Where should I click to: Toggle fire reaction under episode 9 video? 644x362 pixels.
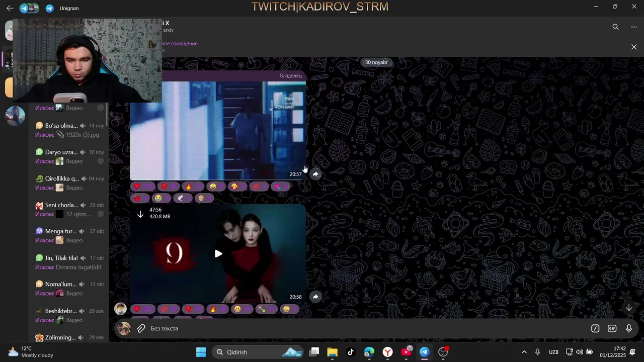click(x=218, y=309)
